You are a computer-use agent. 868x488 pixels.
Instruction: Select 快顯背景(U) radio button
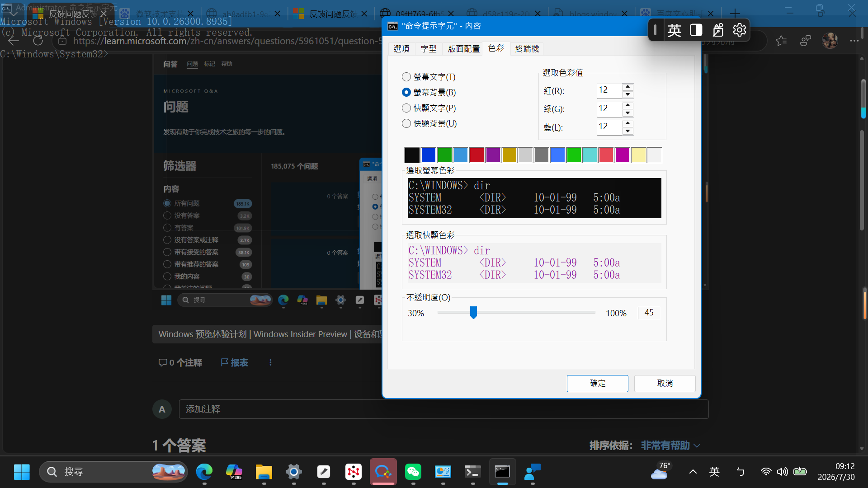pyautogui.click(x=406, y=123)
